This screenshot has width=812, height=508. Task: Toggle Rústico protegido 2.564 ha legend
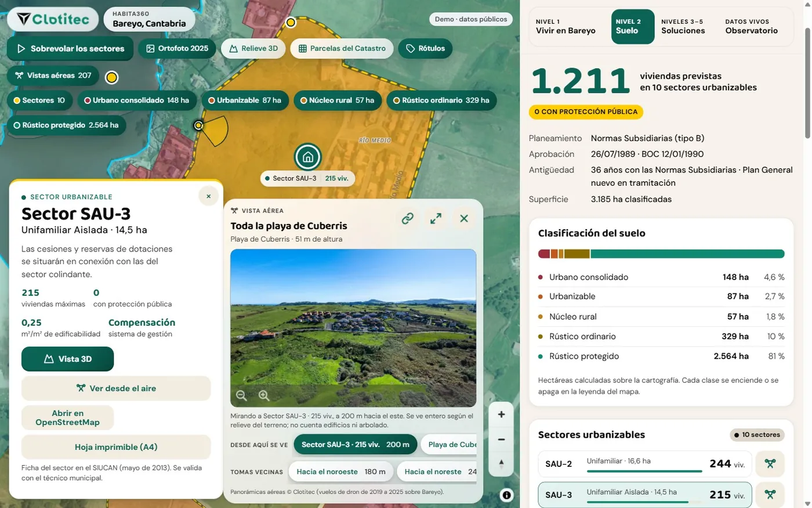66,125
